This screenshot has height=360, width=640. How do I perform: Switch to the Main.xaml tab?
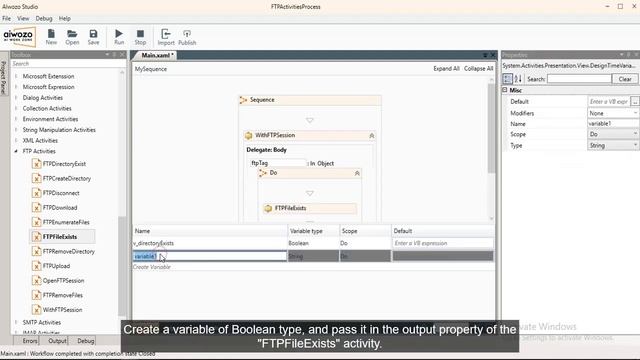pos(157,55)
